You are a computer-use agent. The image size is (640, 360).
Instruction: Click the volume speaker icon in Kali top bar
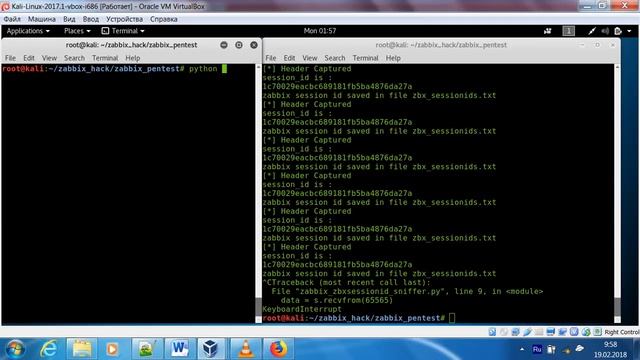tap(605, 31)
